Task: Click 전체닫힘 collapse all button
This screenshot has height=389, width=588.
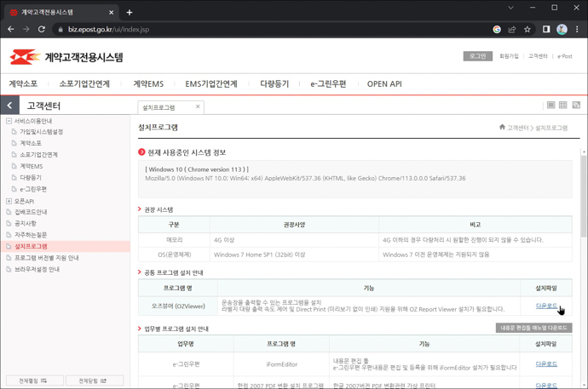Action: coord(95,380)
